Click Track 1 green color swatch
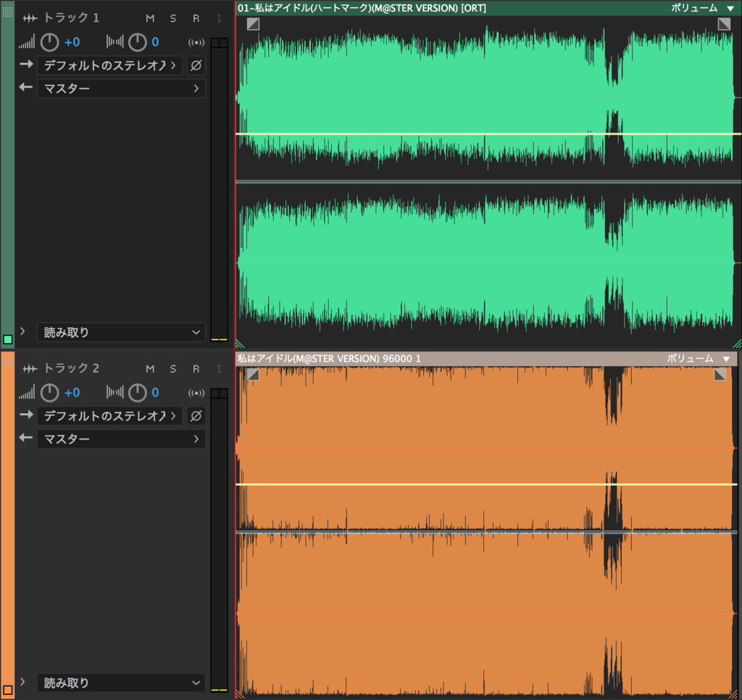Screen dimensions: 742x700 [7, 339]
